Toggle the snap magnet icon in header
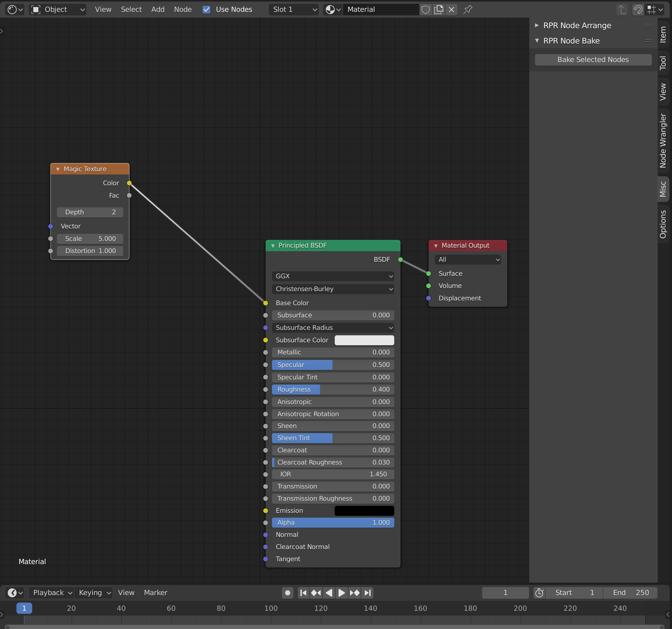The height and width of the screenshot is (629, 672). (638, 10)
